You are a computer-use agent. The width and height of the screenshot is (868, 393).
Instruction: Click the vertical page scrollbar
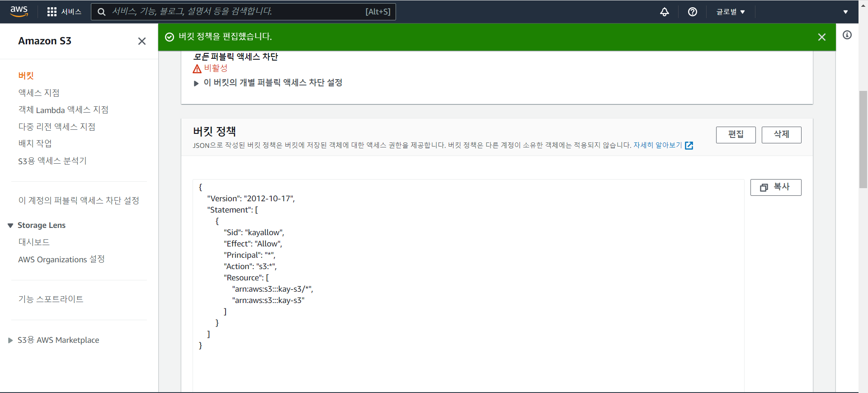click(x=863, y=139)
